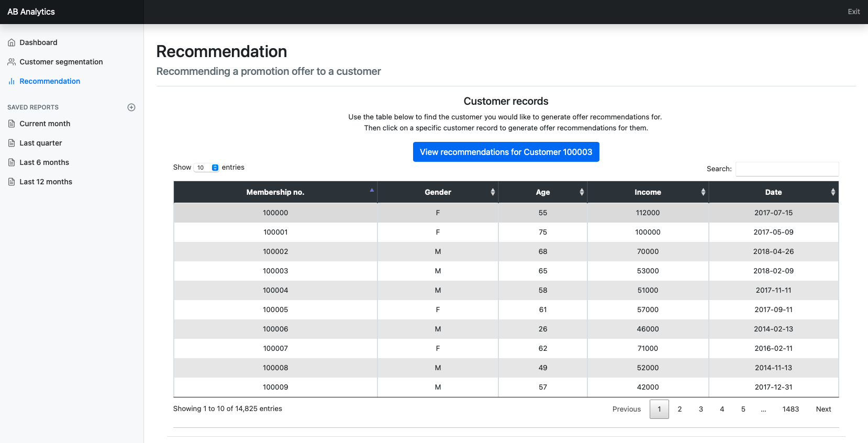This screenshot has width=868, height=443.
Task: Click the Recommendation bar chart icon
Action: (x=12, y=81)
